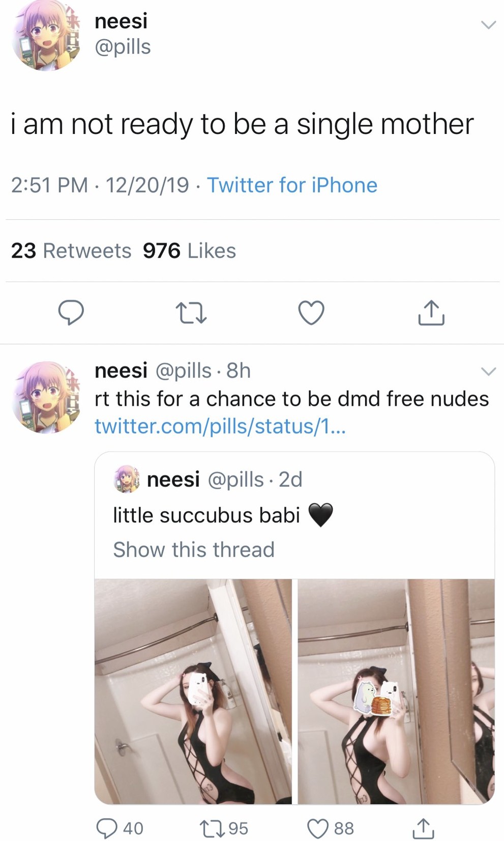Select Show this thread
This screenshot has height=841, width=504.
pos(194,550)
